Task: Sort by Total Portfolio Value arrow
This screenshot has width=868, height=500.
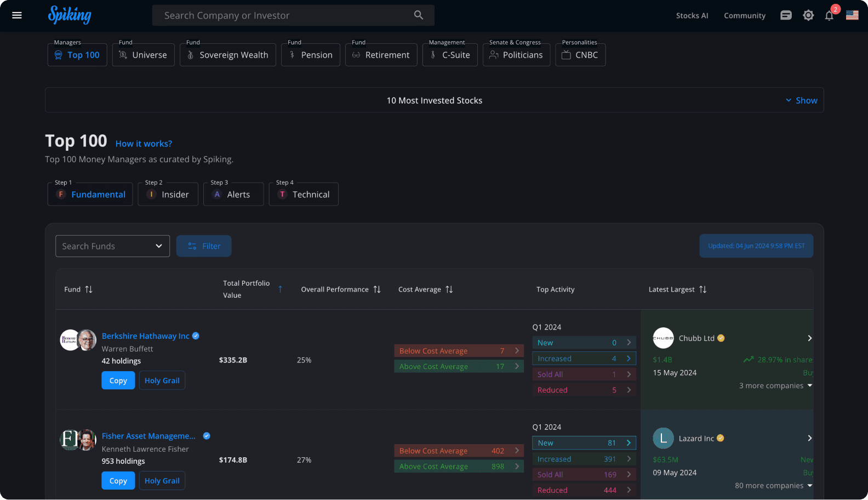Action: [x=280, y=289]
